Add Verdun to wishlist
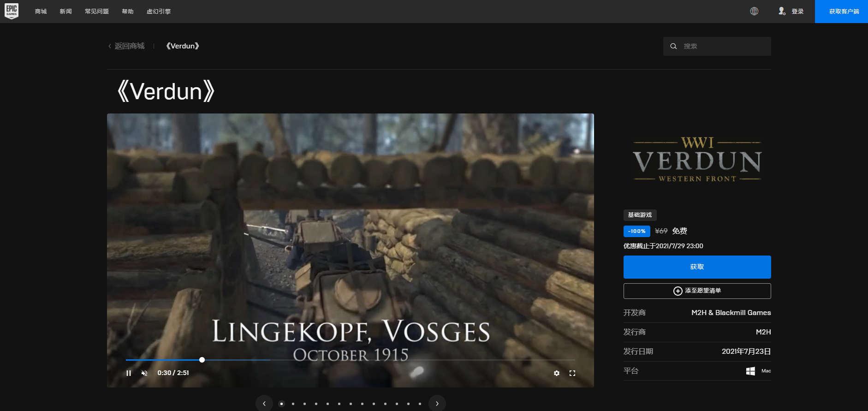Screen dimensions: 868x411 (x=697, y=291)
